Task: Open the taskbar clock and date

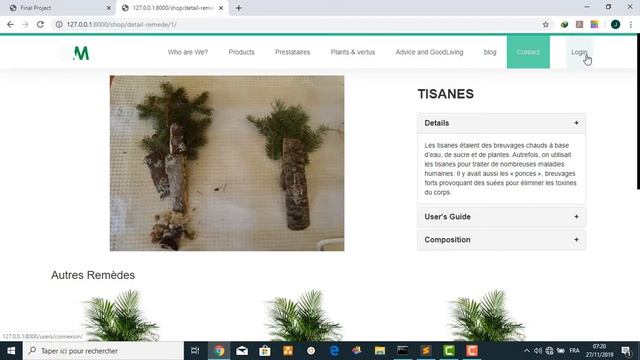Action: click(x=600, y=351)
